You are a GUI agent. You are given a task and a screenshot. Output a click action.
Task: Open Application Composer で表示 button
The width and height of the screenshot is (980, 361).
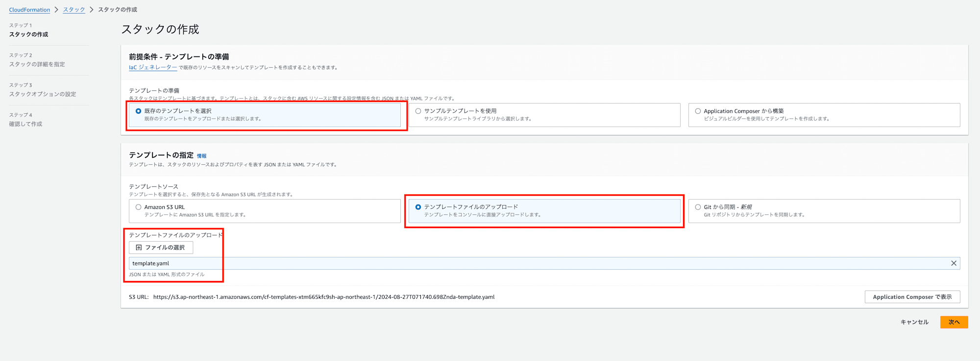point(912,297)
